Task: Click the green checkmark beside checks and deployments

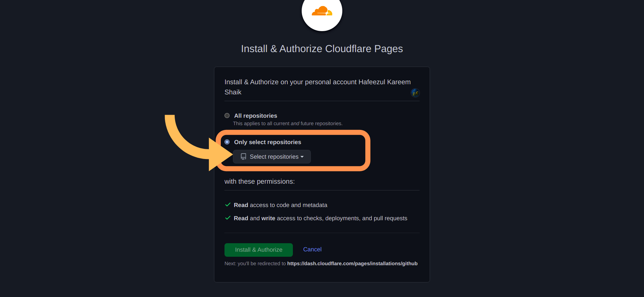Action: 228,218
